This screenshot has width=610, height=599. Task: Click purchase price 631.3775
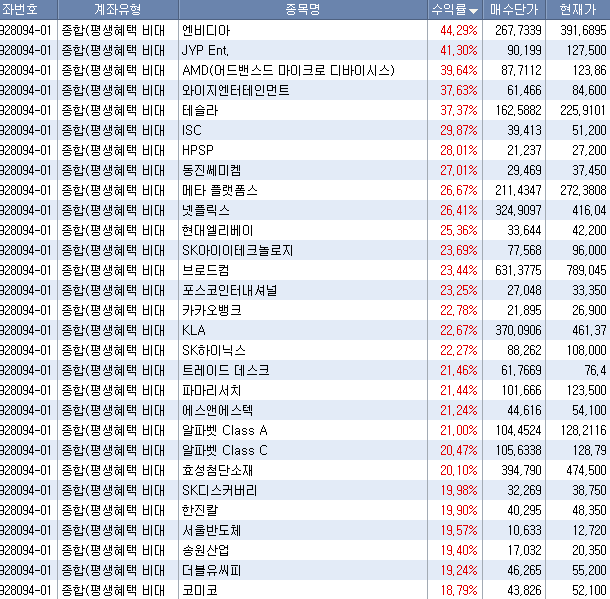pyautogui.click(x=518, y=270)
